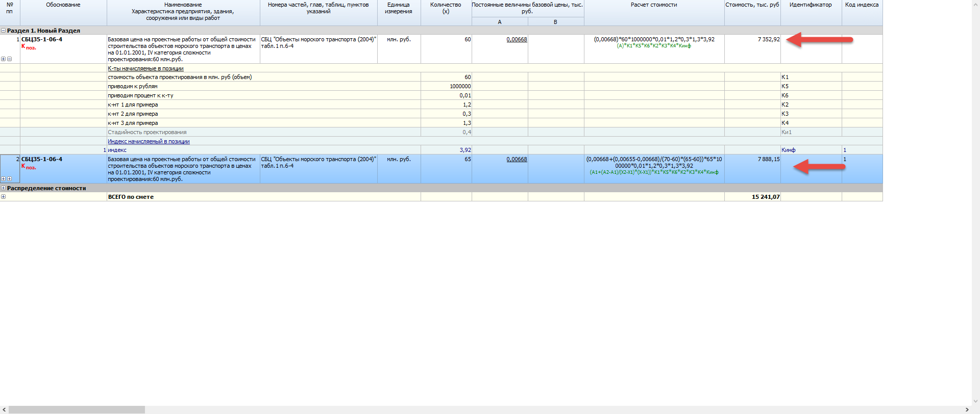This screenshot has width=980, height=414.
Task: Click the Стоимость, тыс. руб column header
Action: pyautogui.click(x=752, y=13)
